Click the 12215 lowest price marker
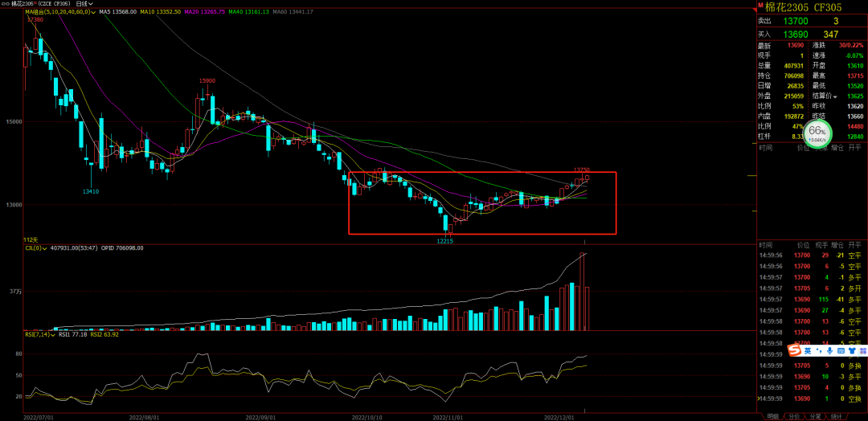Viewport: 868px width, 421px height. [x=445, y=241]
